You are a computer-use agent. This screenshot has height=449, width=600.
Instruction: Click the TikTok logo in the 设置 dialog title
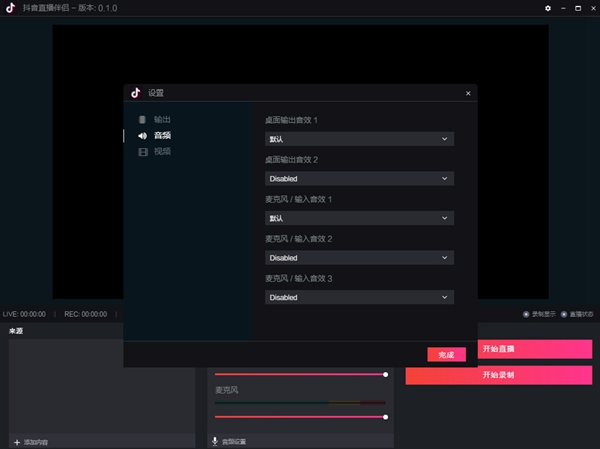tap(136, 93)
